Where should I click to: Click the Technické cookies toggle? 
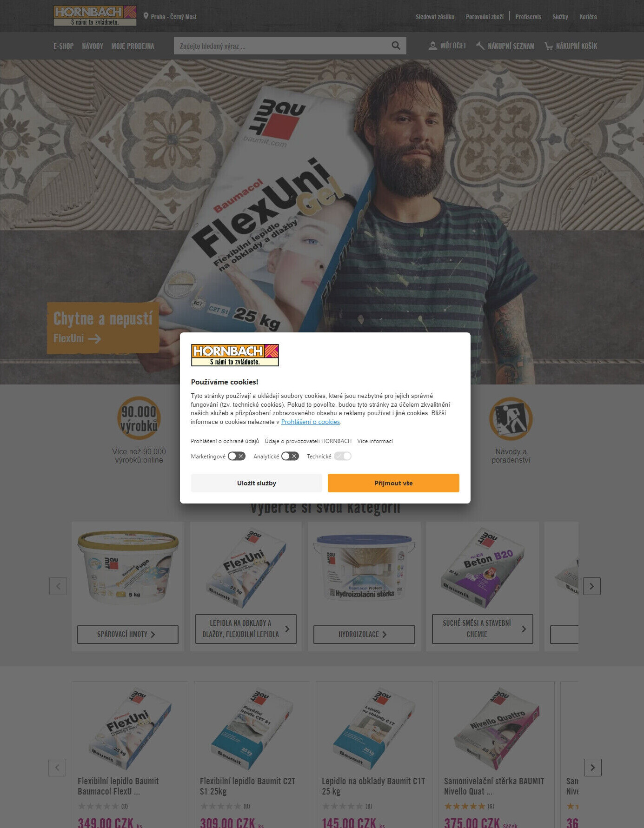[x=343, y=456]
